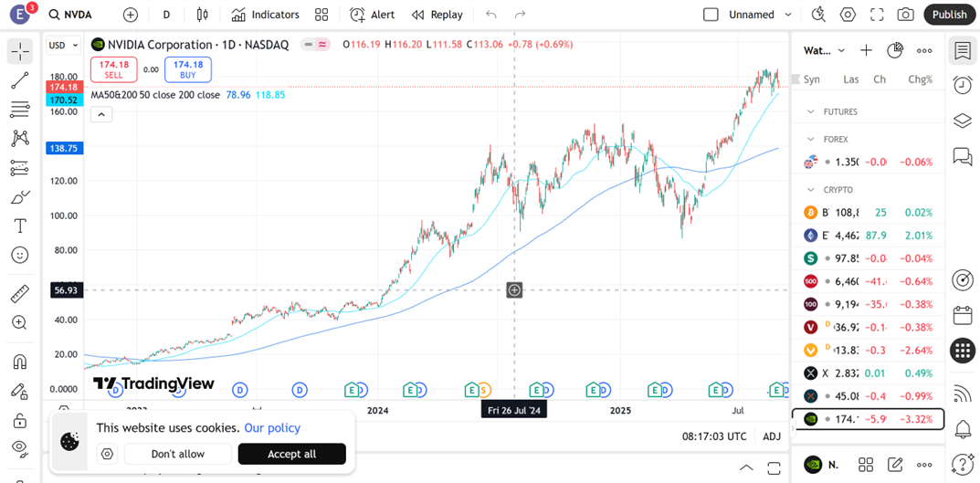Select the ruler measure tool
Viewport: 980px width, 483px height.
[20, 293]
